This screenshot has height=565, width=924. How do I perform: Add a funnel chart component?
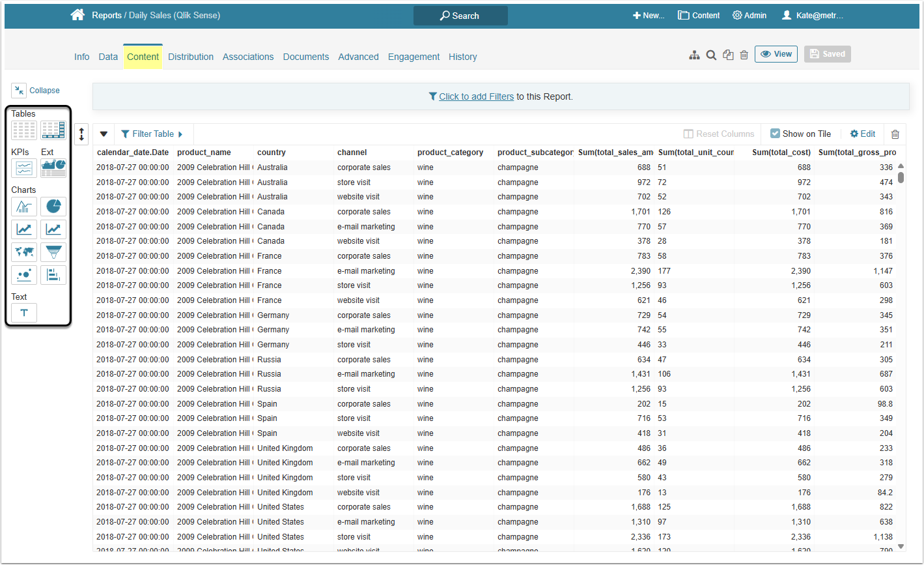[53, 252]
